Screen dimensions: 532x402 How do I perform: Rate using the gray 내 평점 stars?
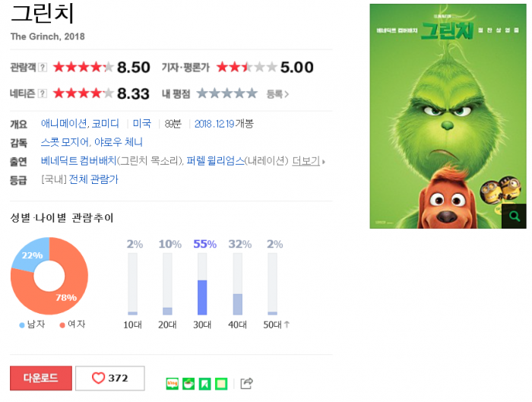pyautogui.click(x=226, y=93)
